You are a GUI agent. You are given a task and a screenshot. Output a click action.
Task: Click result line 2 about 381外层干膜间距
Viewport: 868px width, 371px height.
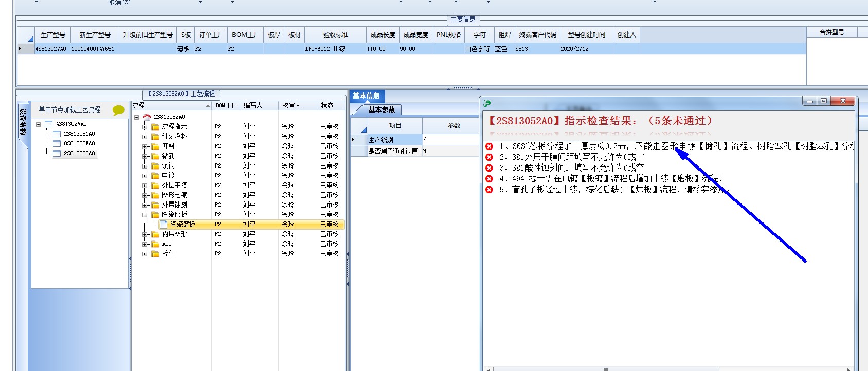(x=572, y=157)
